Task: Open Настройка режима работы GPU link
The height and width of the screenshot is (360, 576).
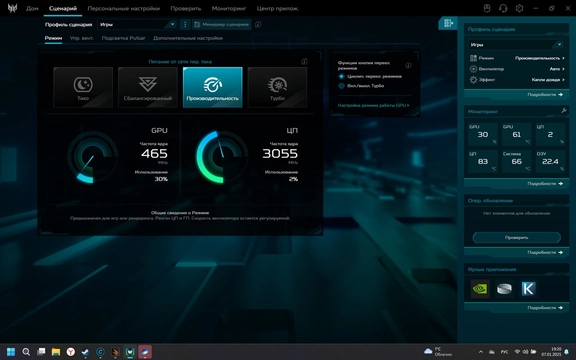Action: (373, 105)
